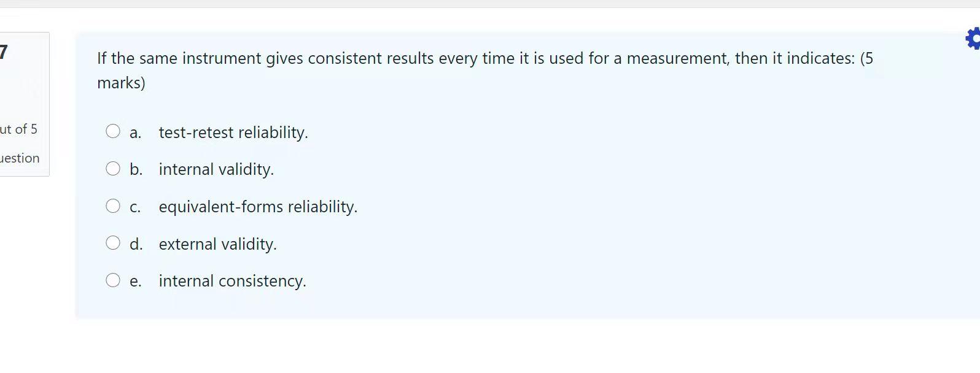Click the answer label 'external validity'

218,244
